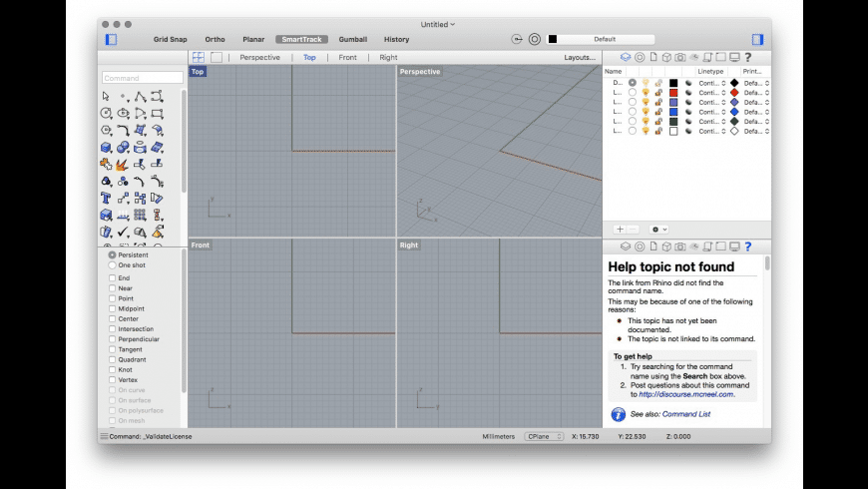The width and height of the screenshot is (868, 489).
Task: Select the One shot radio option
Action: 112,265
